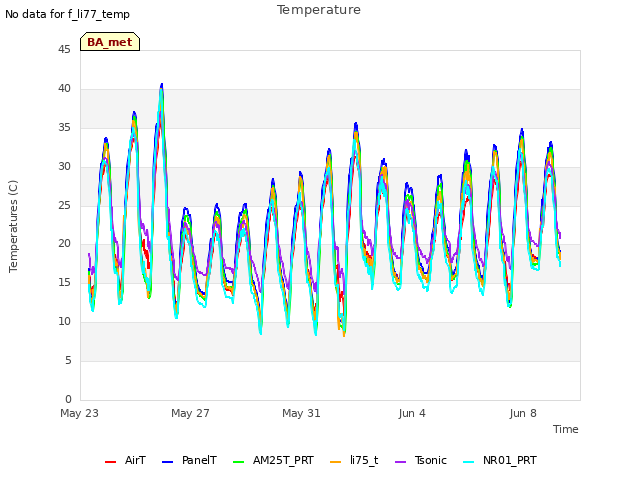Click the orange li75_t legend color marker
The width and height of the screenshot is (640, 480).
335,462
